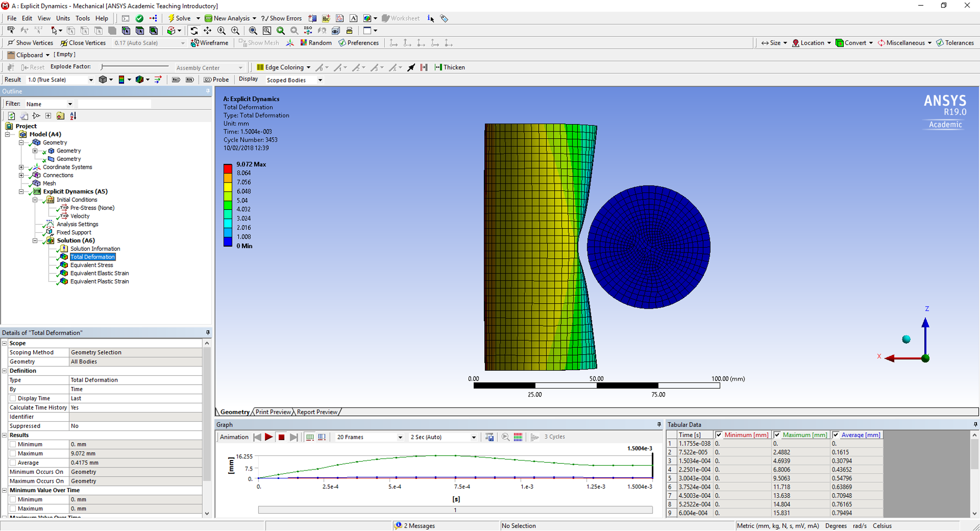The image size is (980, 531).
Task: Expand the Connections tree node
Action: [x=22, y=175]
